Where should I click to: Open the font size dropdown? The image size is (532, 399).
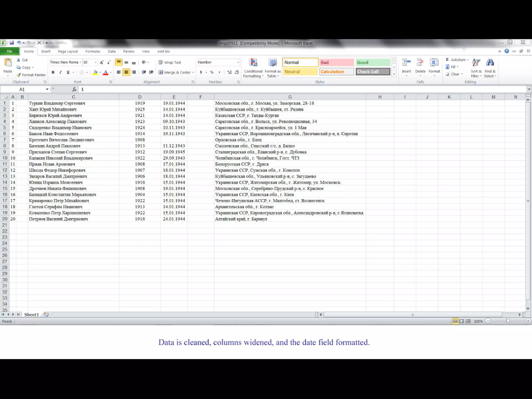[x=96, y=62]
